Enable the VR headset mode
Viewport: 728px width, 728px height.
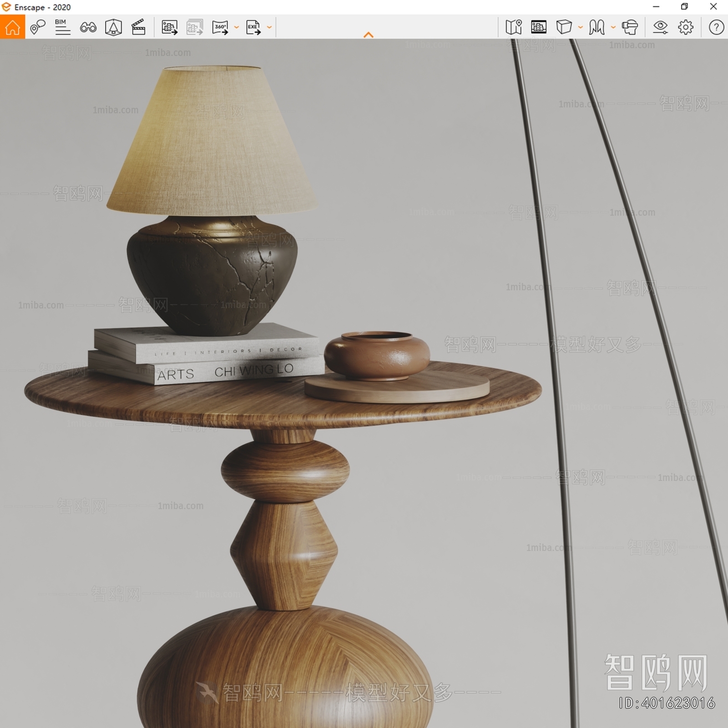pyautogui.click(x=630, y=27)
